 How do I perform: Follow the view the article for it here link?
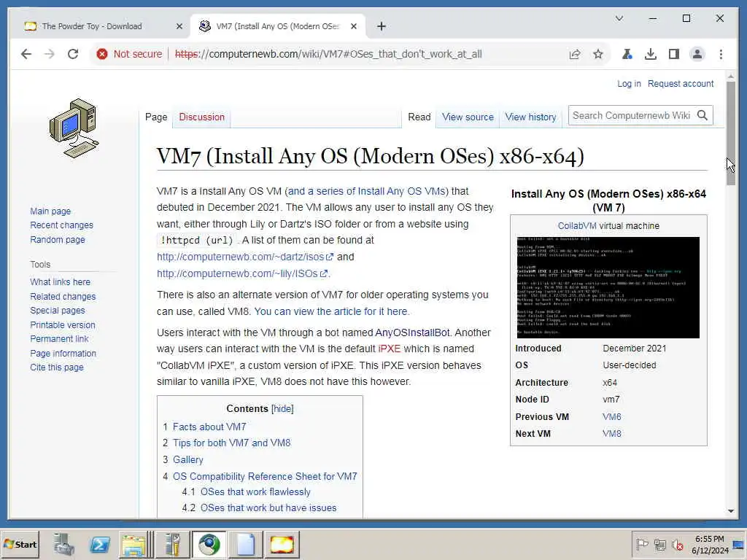[331, 311]
